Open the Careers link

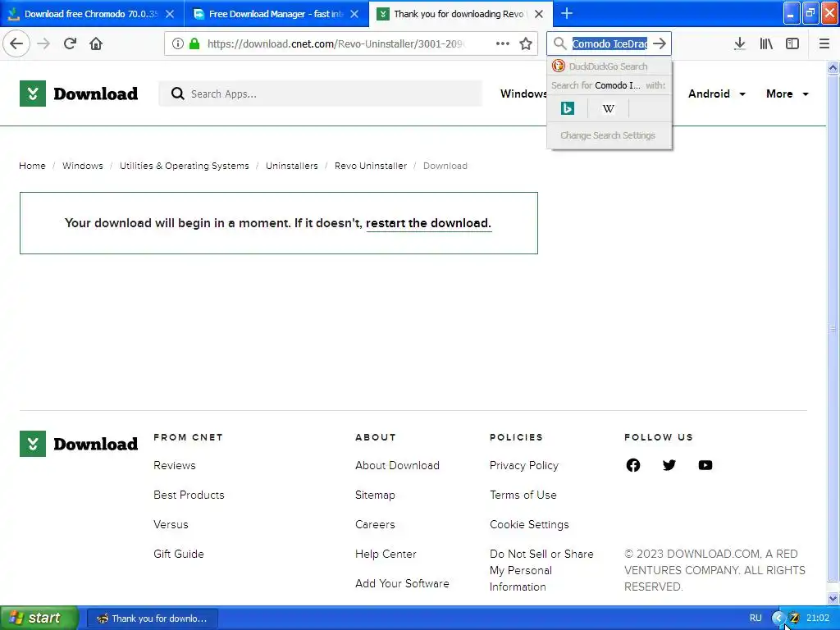[x=375, y=524]
